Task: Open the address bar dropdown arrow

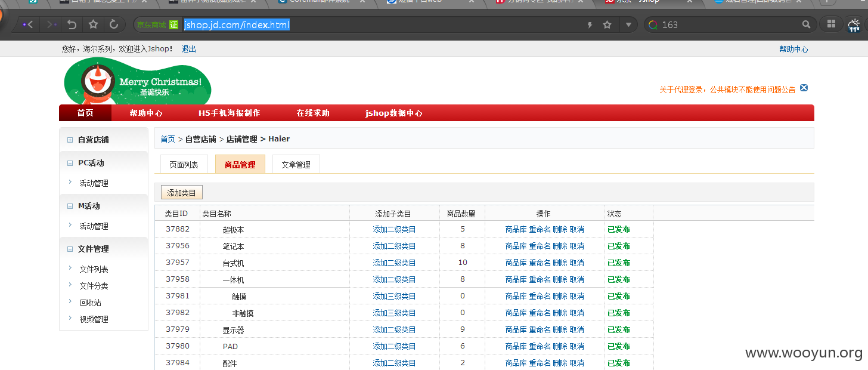Action: click(628, 24)
